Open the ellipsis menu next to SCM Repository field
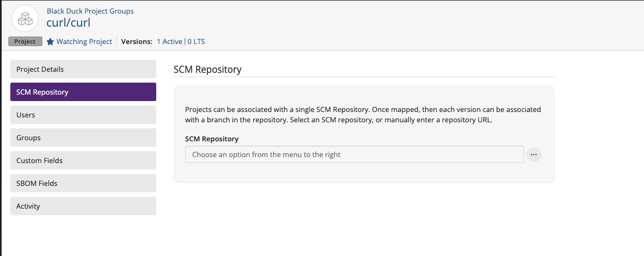The image size is (644, 256). pos(533,155)
